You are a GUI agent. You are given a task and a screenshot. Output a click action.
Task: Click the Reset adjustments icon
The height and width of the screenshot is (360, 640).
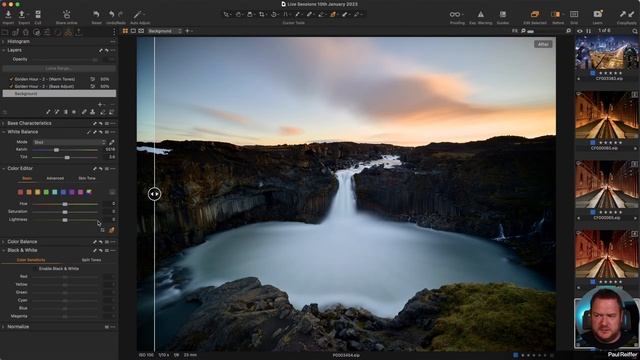pos(96,14)
